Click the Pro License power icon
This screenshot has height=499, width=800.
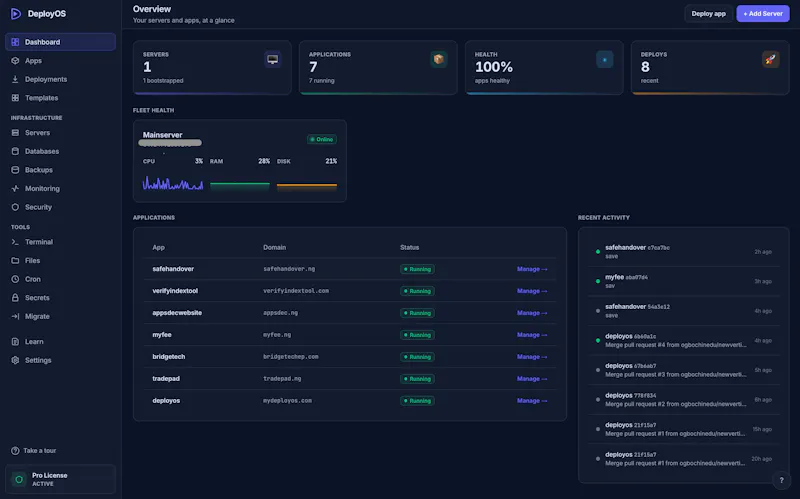tap(19, 479)
